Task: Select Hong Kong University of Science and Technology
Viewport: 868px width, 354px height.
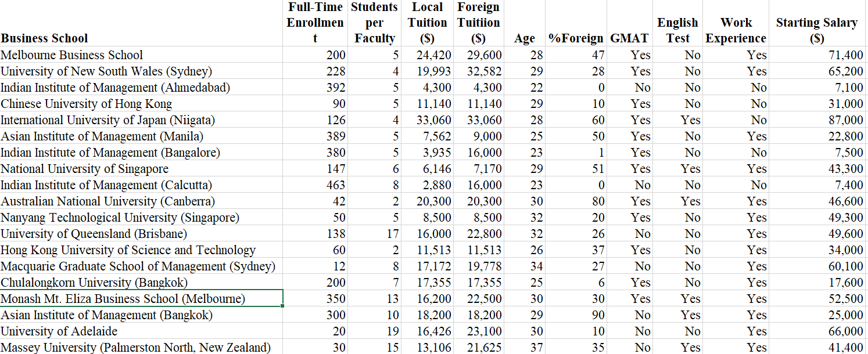Action: click(x=142, y=250)
